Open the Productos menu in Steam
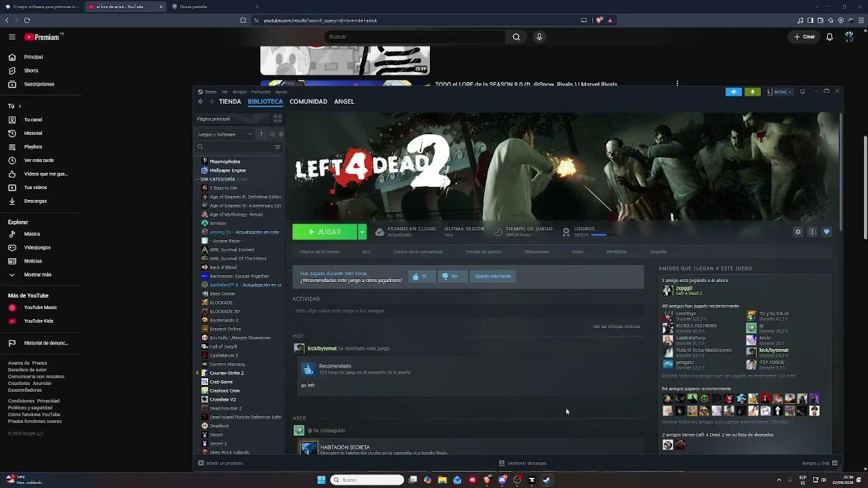 coord(260,91)
